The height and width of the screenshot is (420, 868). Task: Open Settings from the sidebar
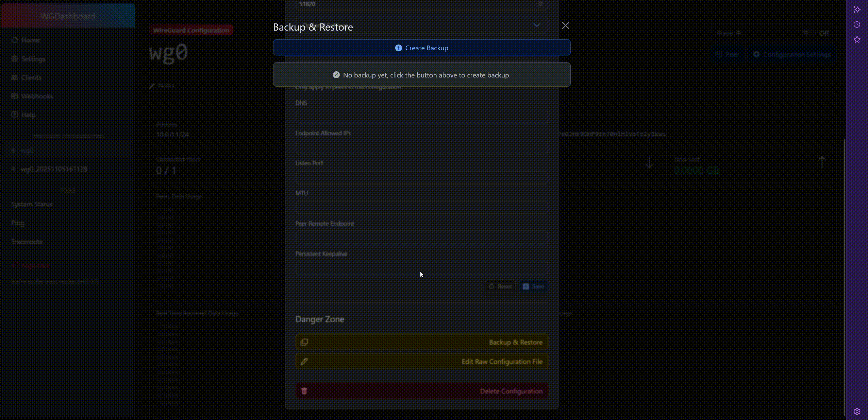coord(15,58)
